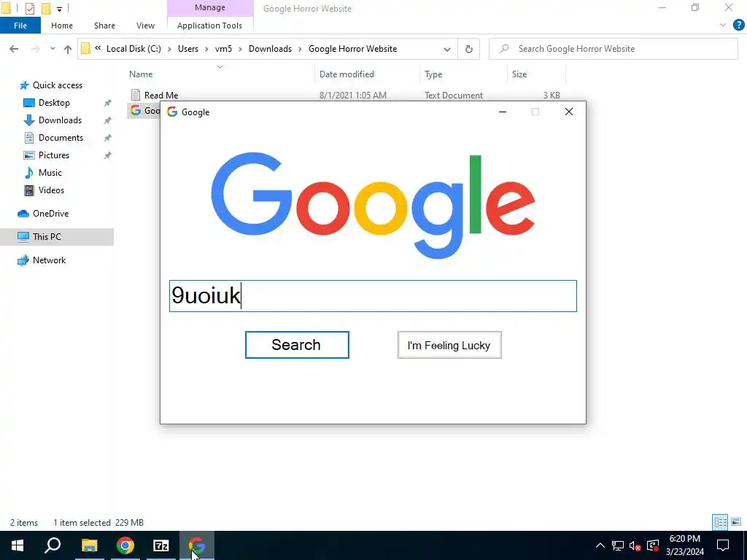Screen dimensions: 747x560
Task: Click the I'm Feeling Lucky button
Action: click(x=449, y=345)
